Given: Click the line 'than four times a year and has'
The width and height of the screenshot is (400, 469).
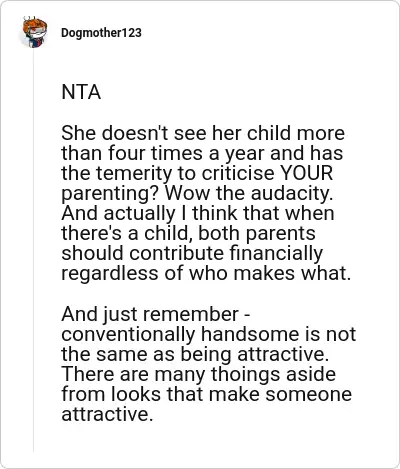Looking at the screenshot, I should [x=202, y=153].
